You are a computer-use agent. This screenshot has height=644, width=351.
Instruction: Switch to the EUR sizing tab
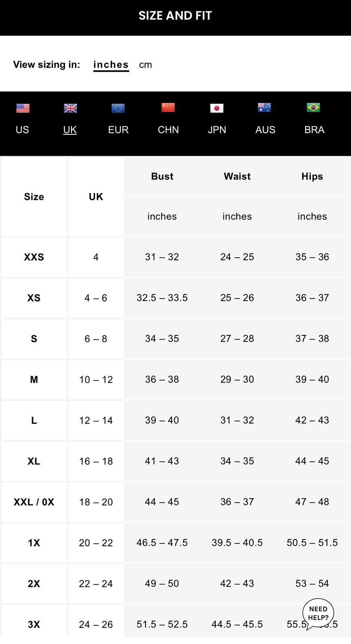tap(118, 130)
